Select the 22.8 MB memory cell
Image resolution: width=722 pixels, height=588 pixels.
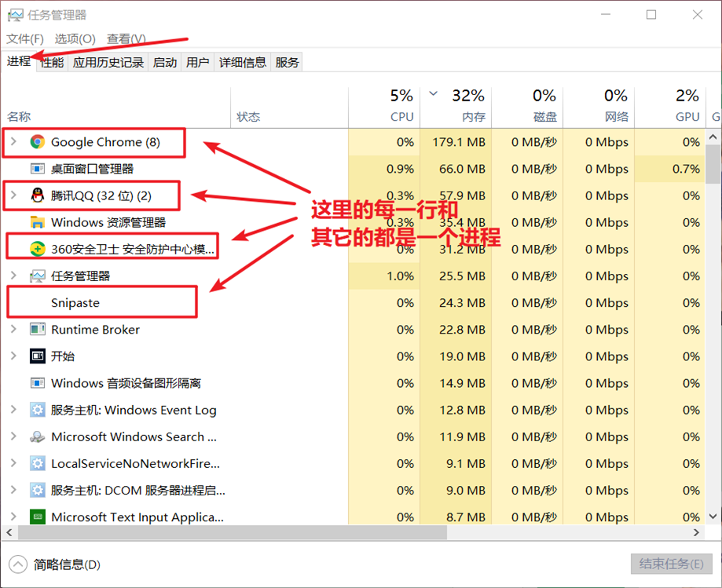[456, 330]
